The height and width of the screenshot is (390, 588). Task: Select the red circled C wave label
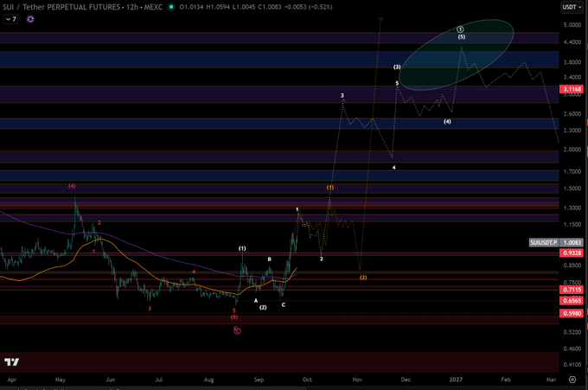pos(237,330)
